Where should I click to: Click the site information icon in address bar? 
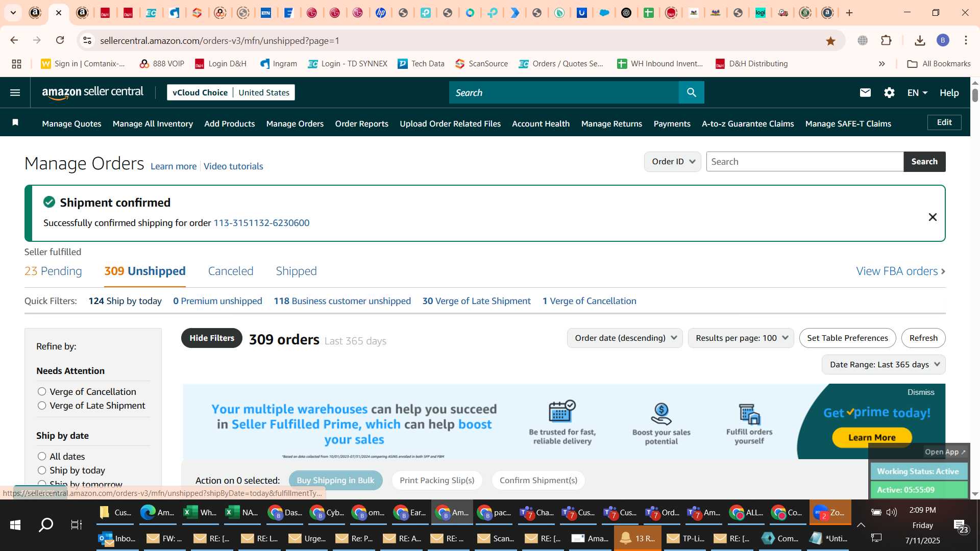[87, 40]
